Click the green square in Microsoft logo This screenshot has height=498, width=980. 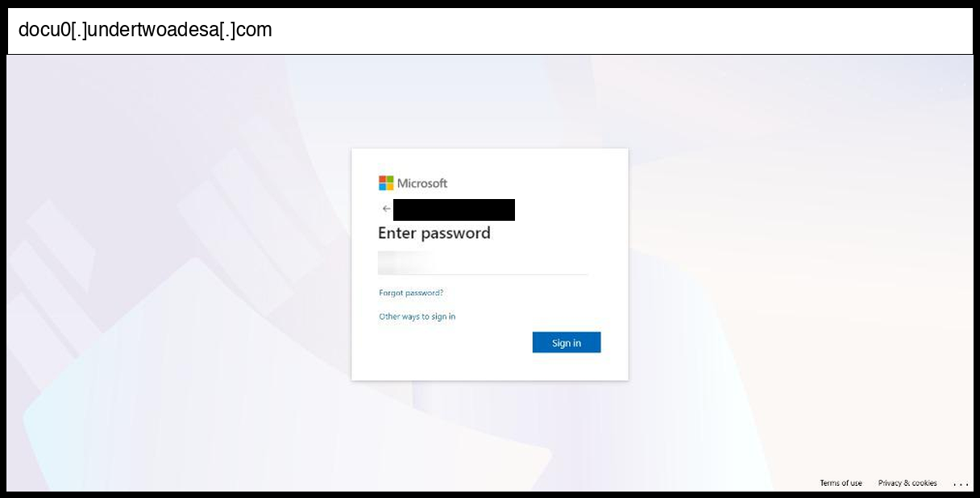pos(390,179)
